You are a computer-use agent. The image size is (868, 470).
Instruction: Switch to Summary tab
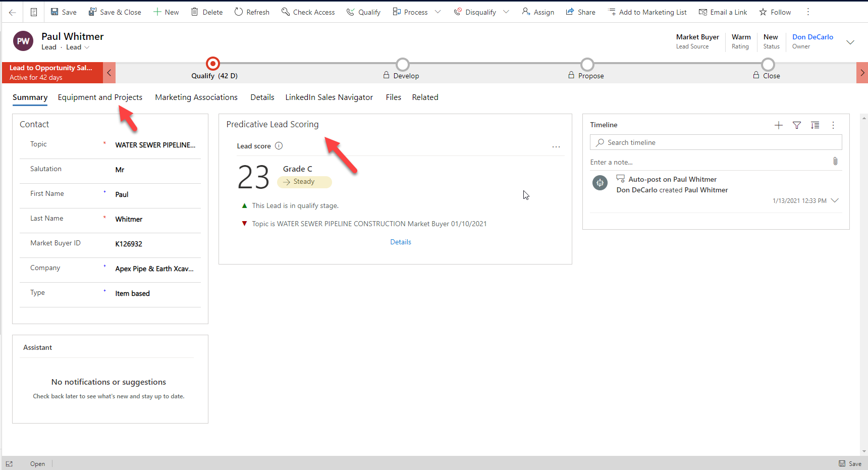(x=30, y=97)
